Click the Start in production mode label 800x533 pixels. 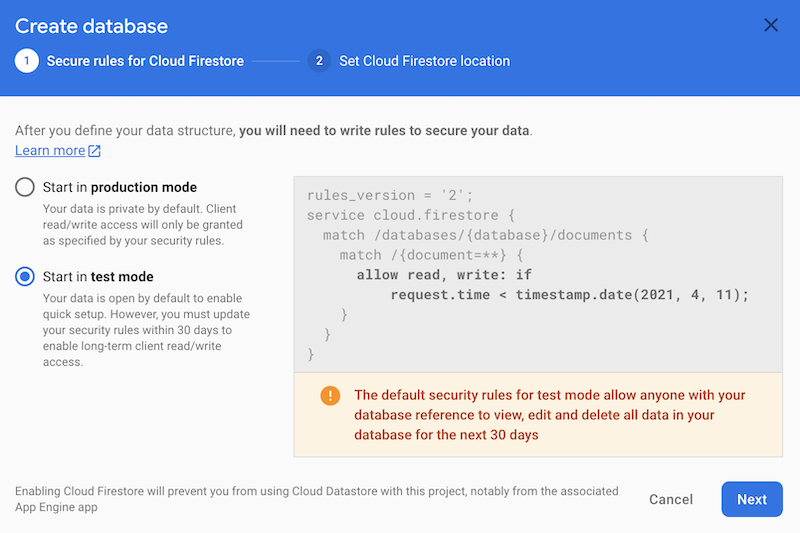pyautogui.click(x=119, y=187)
